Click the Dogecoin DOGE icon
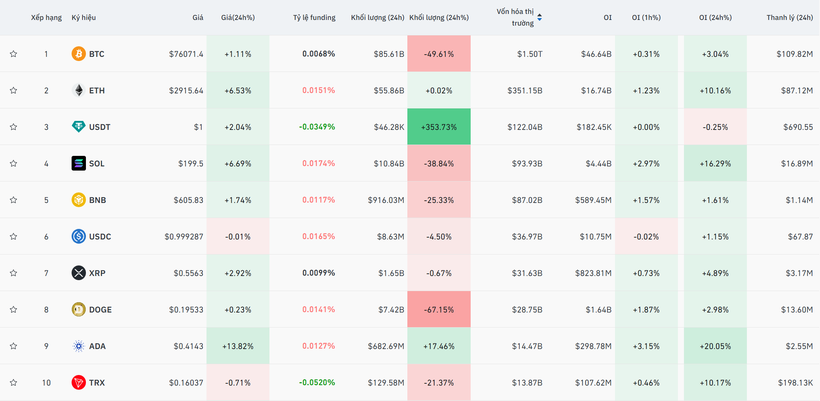 click(78, 310)
